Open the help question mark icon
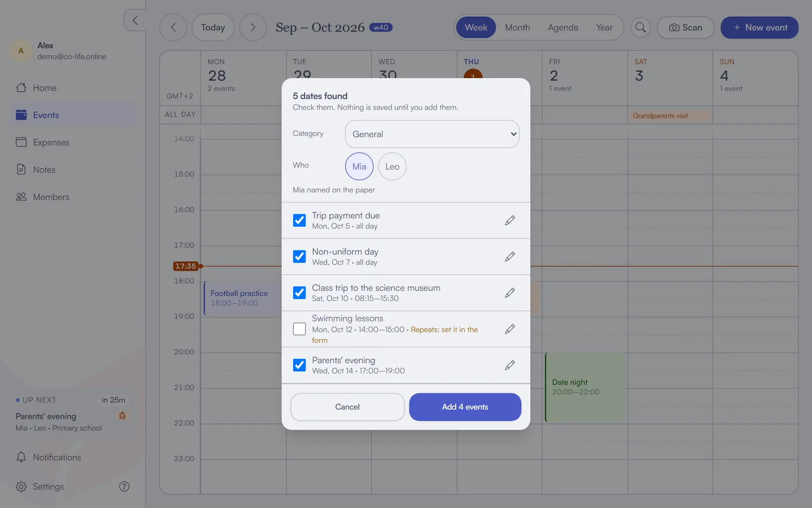Viewport: 812px width, 508px height. point(124,487)
